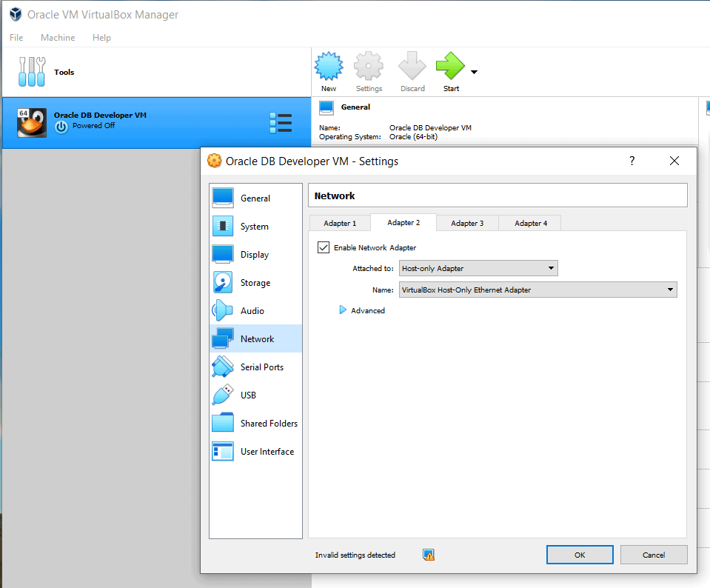This screenshot has width=710, height=588.
Task: Switch to Adapter 1 tab
Action: click(340, 224)
